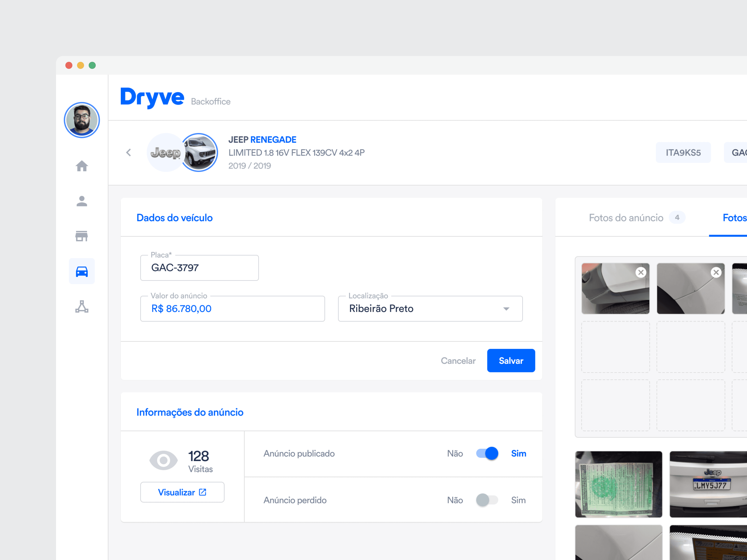Click the Salvar button
This screenshot has width=747, height=560.
(511, 360)
